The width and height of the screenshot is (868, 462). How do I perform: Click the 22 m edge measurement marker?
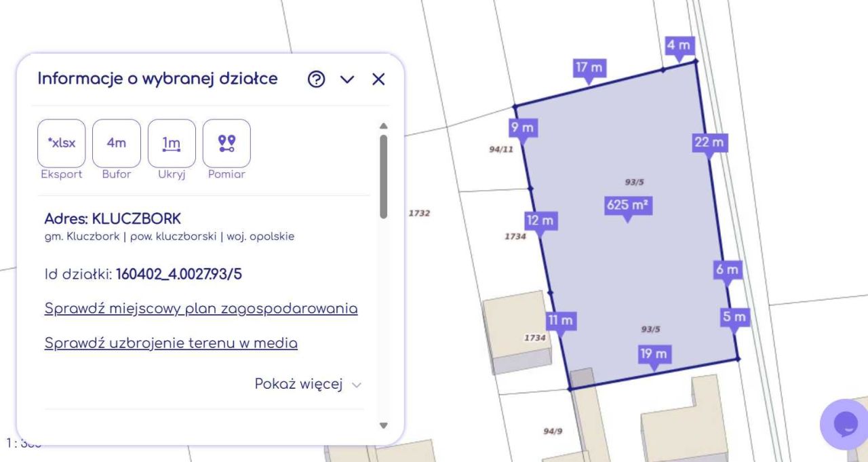click(708, 142)
